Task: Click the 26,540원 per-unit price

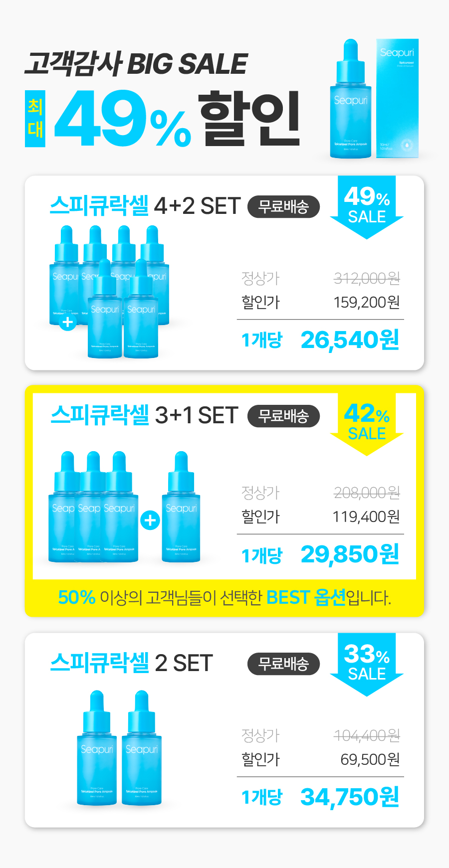Action: tap(350, 340)
